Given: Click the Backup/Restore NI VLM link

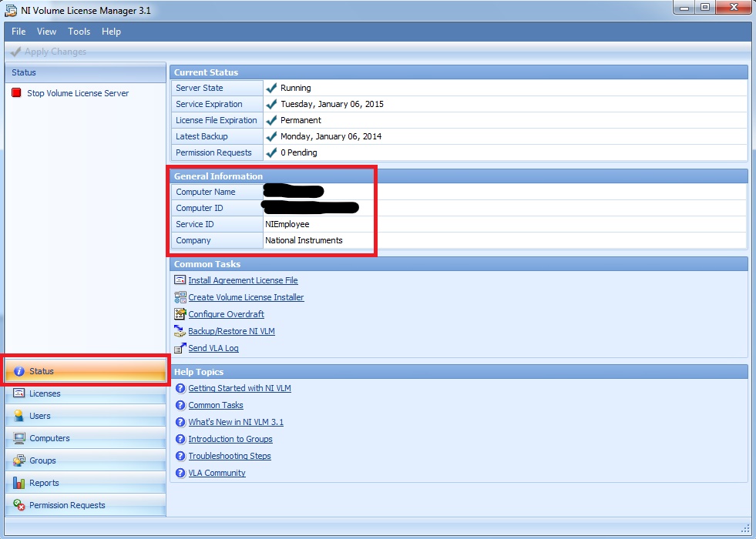Looking at the screenshot, I should [231, 331].
